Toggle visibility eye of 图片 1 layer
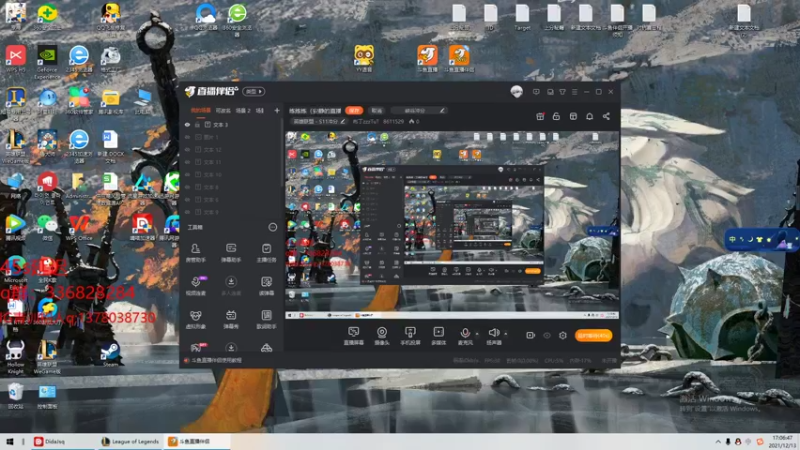The height and width of the screenshot is (450, 800). [x=187, y=137]
